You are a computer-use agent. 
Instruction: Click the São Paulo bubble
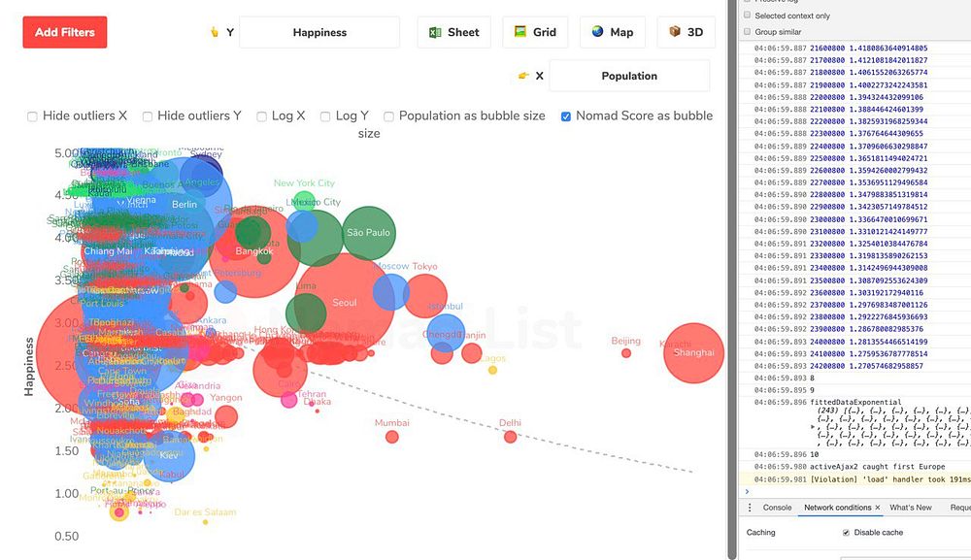point(369,233)
